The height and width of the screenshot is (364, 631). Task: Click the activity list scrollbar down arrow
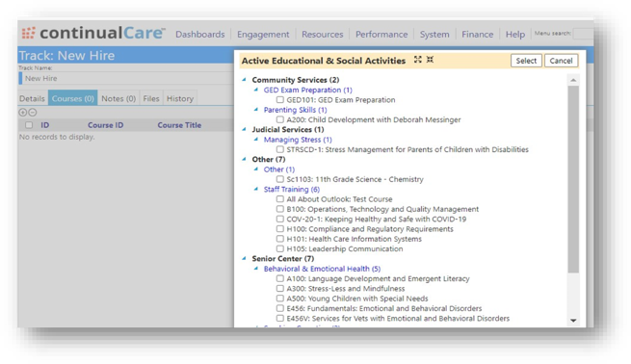point(573,321)
